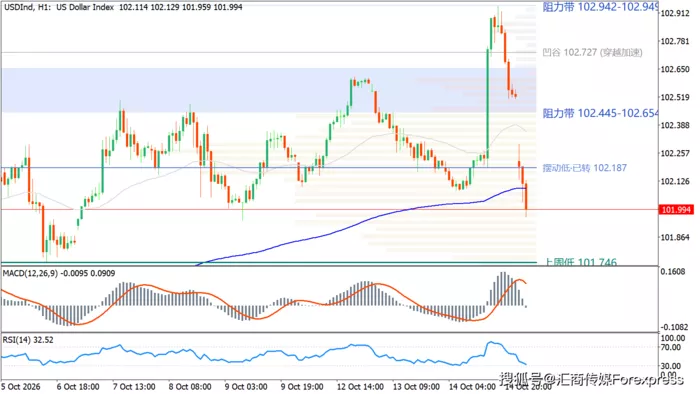Screen dimensions: 700x394
Task: Select the 12 Oct 14:00 time label
Action: click(360, 386)
